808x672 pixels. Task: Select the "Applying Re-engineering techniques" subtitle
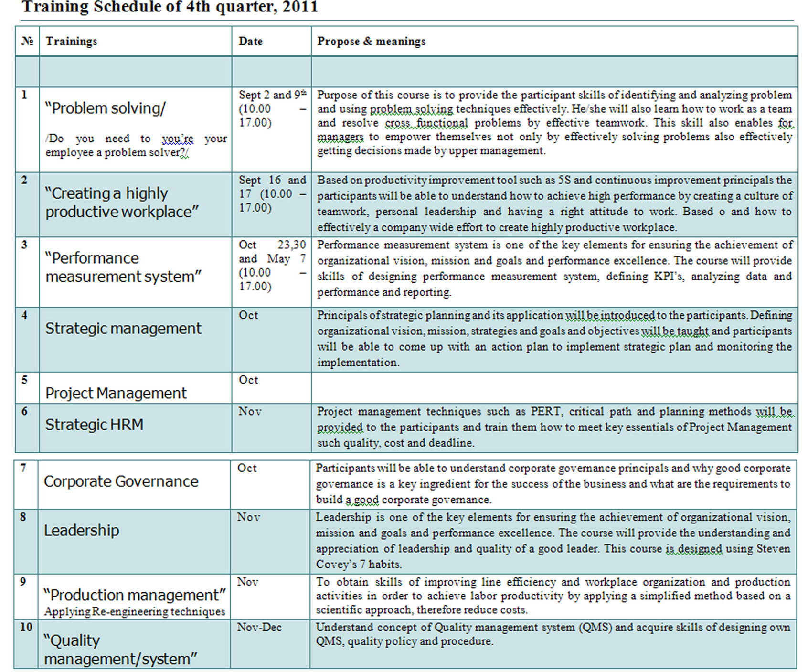134,612
